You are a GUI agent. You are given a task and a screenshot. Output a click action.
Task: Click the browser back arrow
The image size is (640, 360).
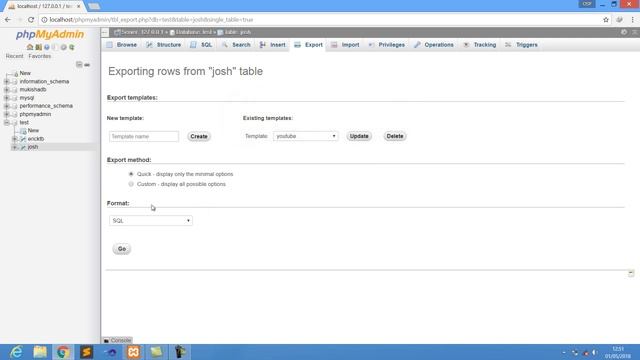click(x=8, y=20)
